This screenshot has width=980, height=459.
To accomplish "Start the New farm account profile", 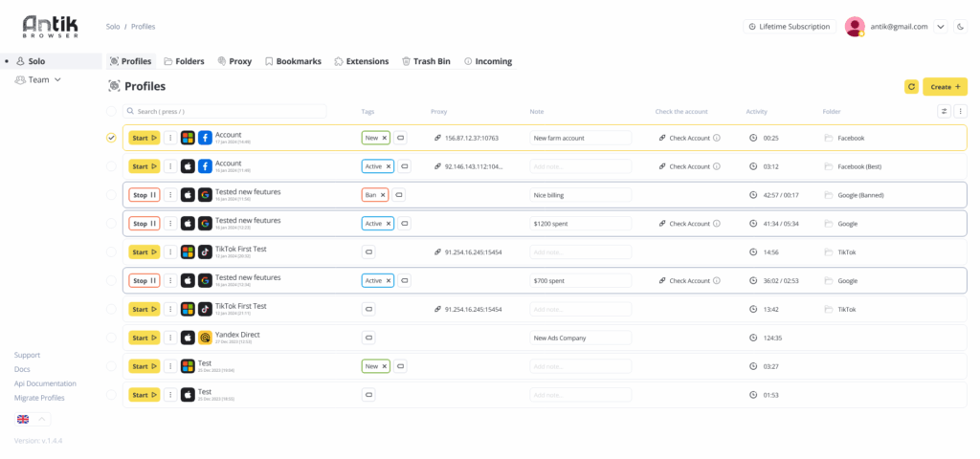I will [145, 138].
